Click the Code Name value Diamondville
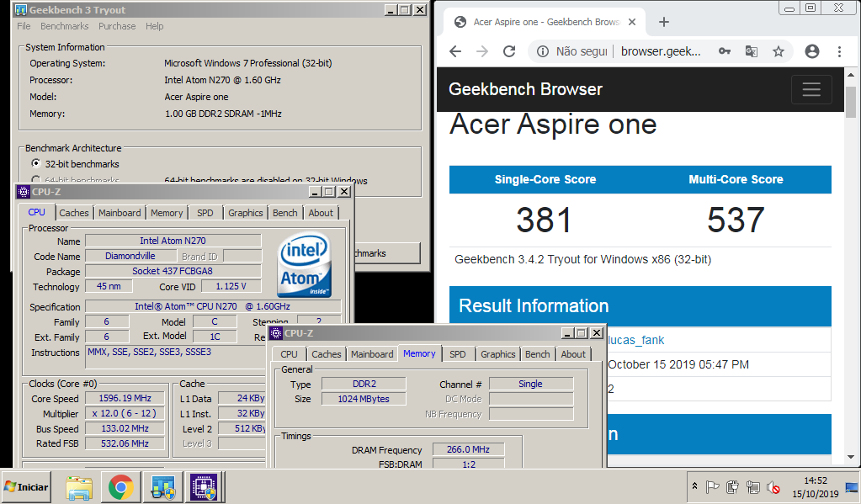The image size is (861, 504). (x=130, y=256)
